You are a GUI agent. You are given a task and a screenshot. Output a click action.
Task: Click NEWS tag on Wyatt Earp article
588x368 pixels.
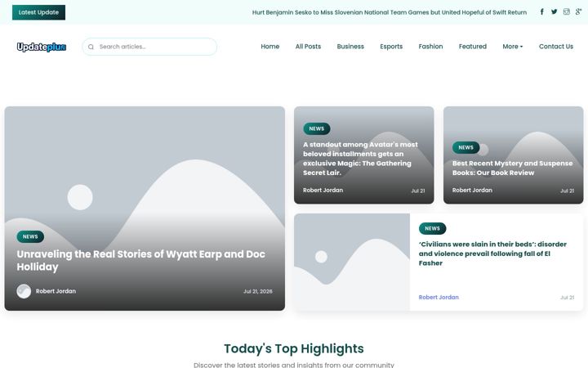(x=30, y=236)
